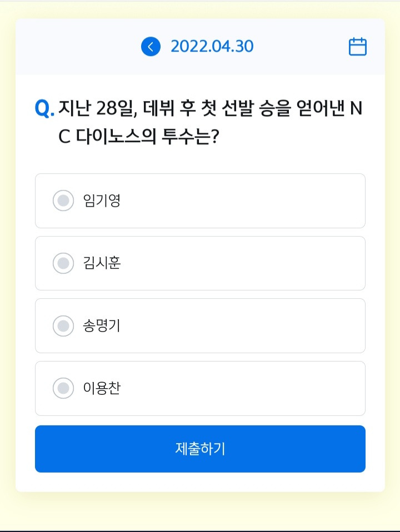Click the 2022.04.30 date label
Image resolution: width=400 pixels, height=532 pixels.
tap(212, 47)
